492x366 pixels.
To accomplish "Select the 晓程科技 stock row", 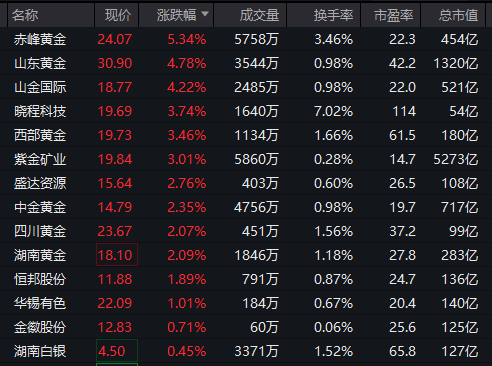I will click(x=246, y=111).
